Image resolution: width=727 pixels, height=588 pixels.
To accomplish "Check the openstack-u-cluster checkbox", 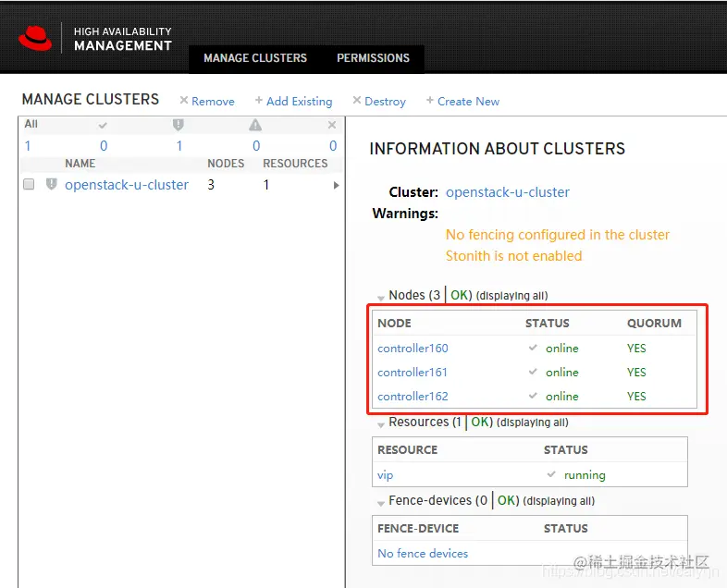I will (29, 184).
